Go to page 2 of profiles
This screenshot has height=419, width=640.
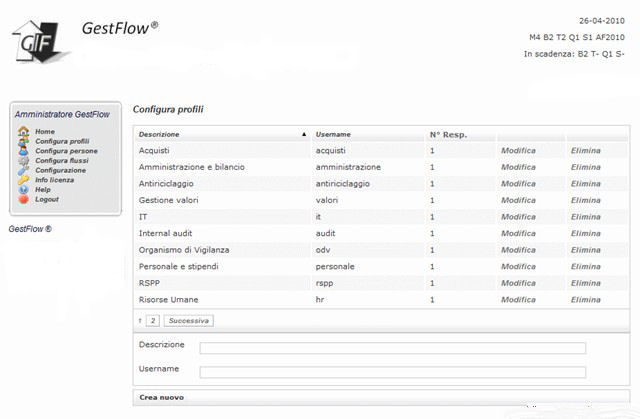coord(153,321)
